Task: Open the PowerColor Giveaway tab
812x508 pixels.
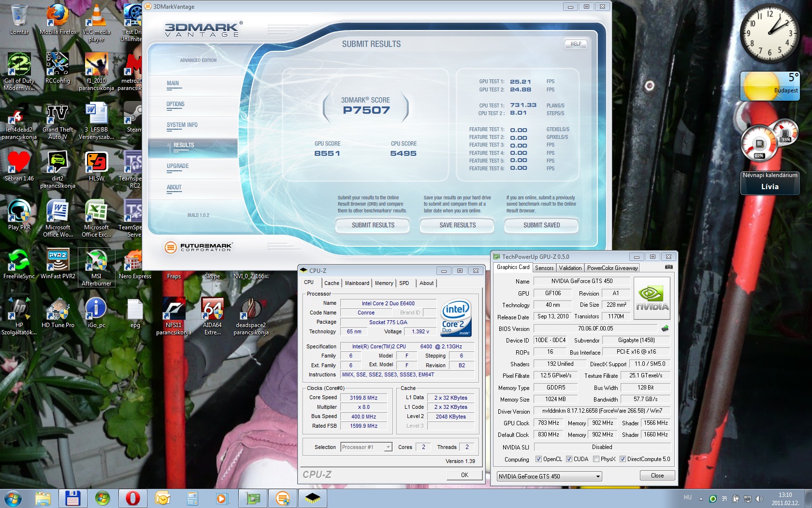Action: coord(612,268)
